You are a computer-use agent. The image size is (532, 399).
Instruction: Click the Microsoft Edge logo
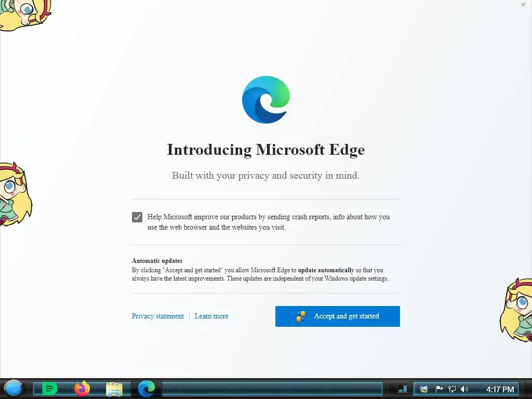(266, 99)
